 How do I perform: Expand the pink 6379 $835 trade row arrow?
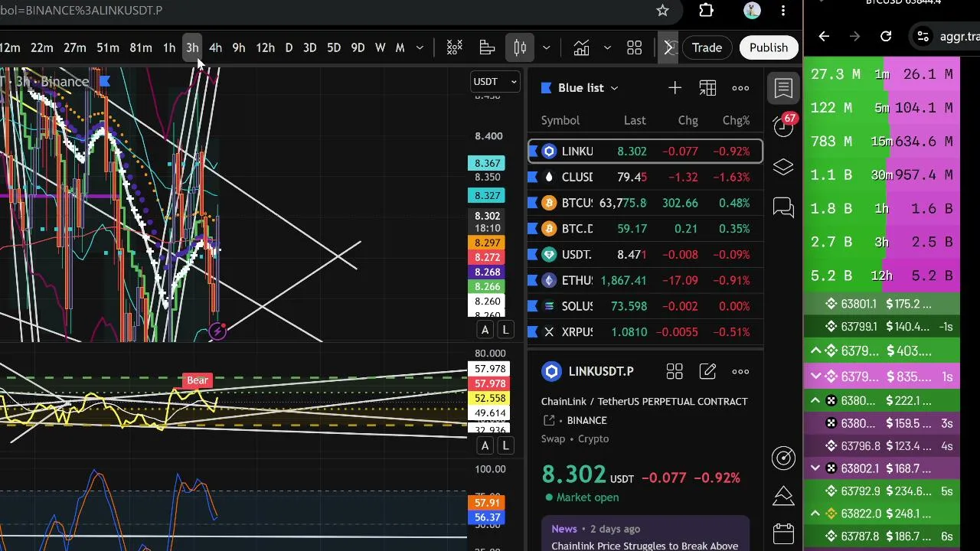click(815, 377)
